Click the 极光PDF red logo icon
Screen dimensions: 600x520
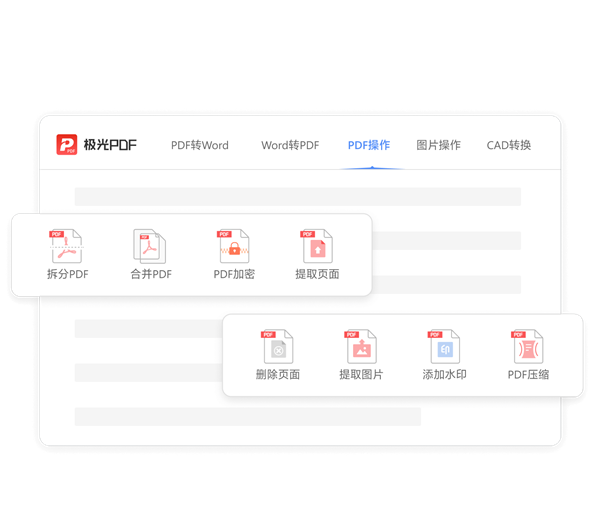pos(67,144)
